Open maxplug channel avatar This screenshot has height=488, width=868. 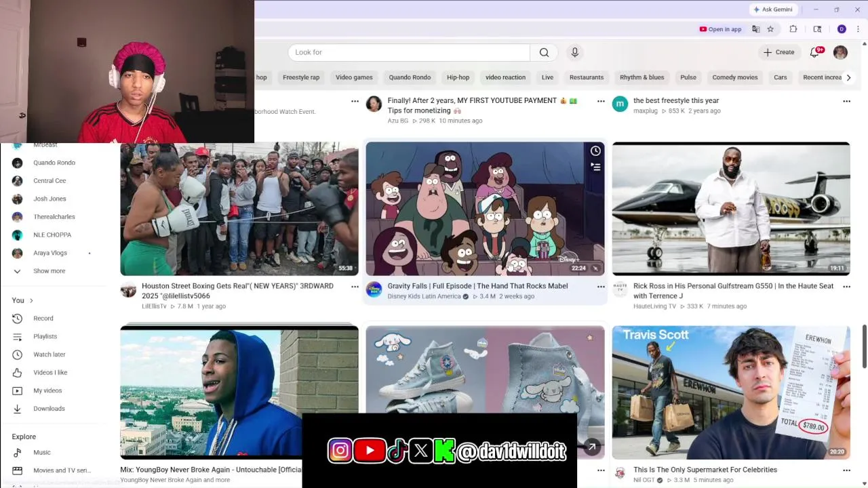[620, 104]
